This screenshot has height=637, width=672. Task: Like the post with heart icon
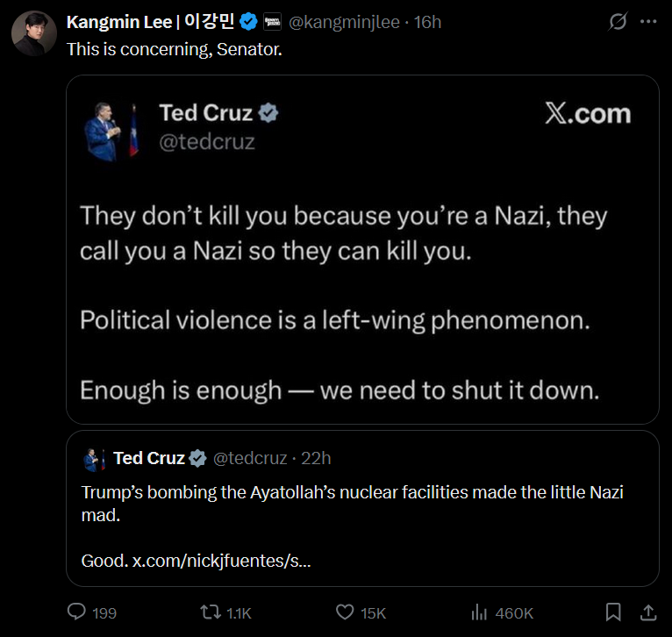[345, 612]
